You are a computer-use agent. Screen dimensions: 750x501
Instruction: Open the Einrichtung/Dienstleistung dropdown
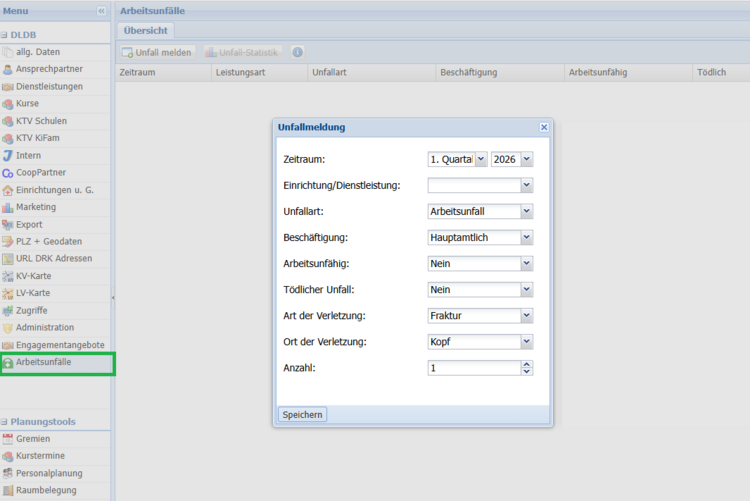click(527, 185)
